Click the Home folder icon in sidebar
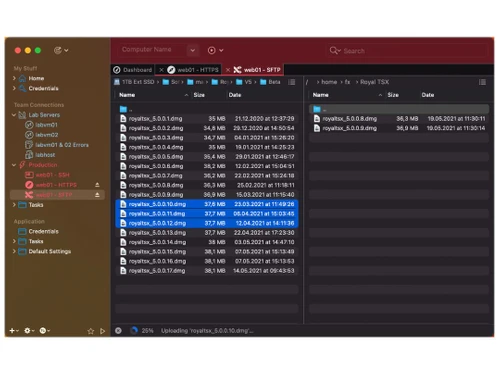The width and height of the screenshot is (500, 375). click(x=22, y=78)
